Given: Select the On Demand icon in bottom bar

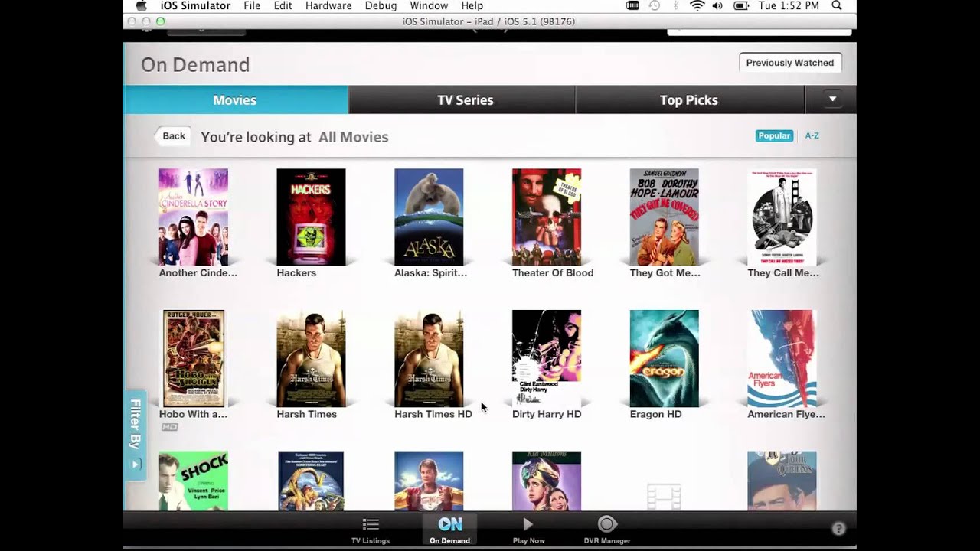Looking at the screenshot, I should pos(449,530).
